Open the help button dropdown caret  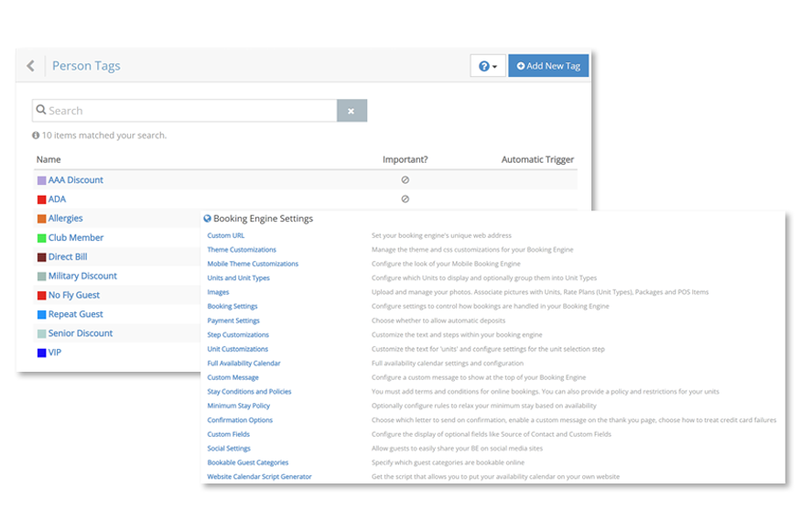click(493, 65)
